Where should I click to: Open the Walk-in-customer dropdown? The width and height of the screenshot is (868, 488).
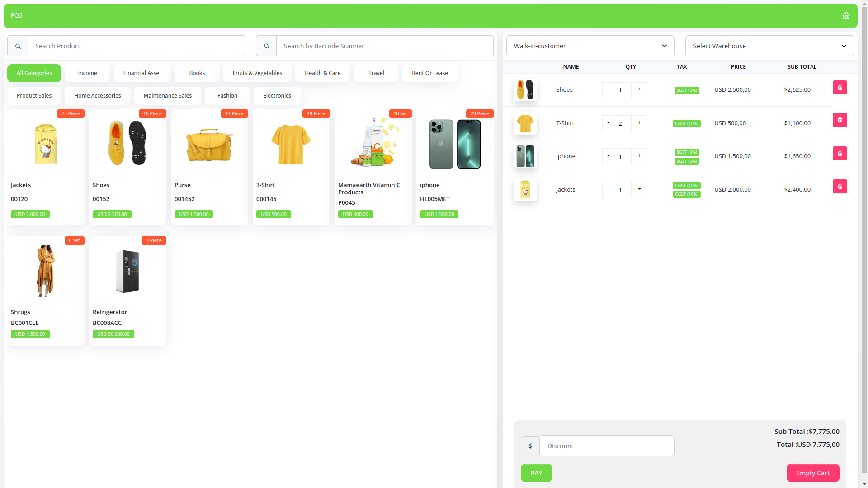coord(590,46)
